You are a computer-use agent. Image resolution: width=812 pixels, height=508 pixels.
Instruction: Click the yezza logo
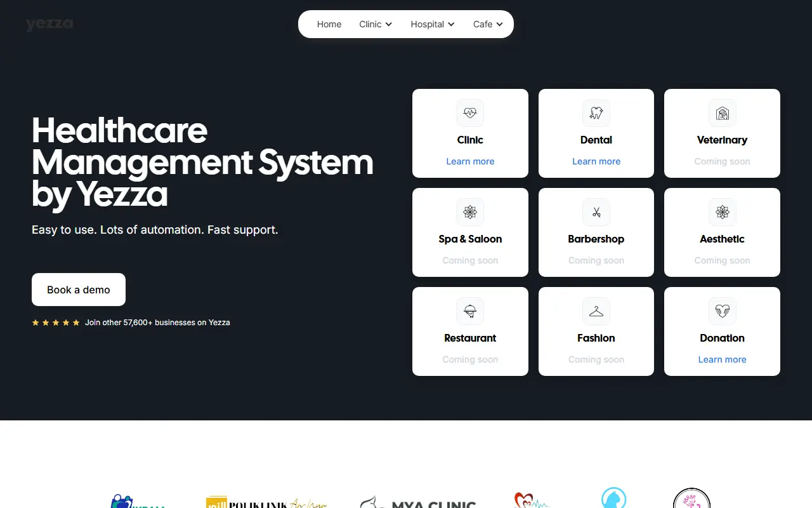(x=49, y=24)
